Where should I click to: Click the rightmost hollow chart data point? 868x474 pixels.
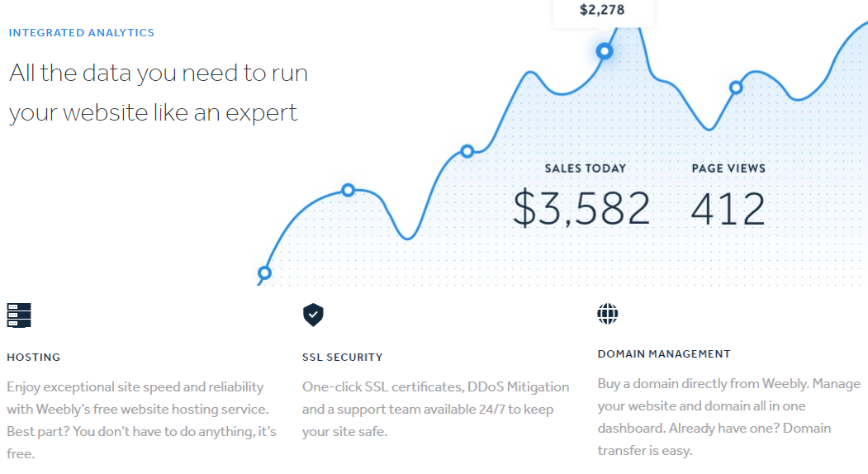pyautogui.click(x=736, y=87)
